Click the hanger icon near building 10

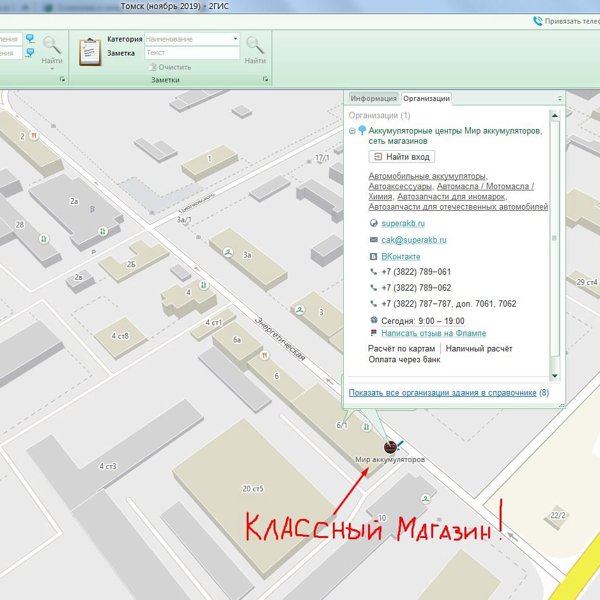[426, 499]
